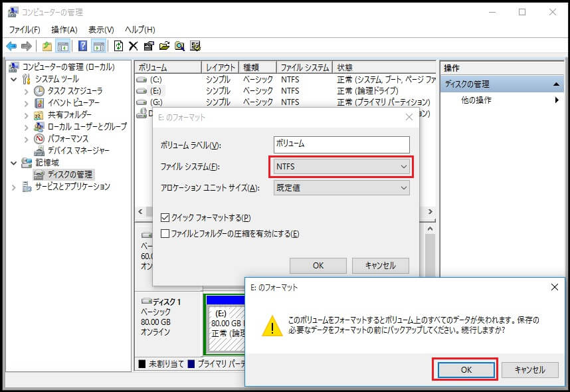
Task: Click the システム ツール tools icon
Action: [27, 79]
